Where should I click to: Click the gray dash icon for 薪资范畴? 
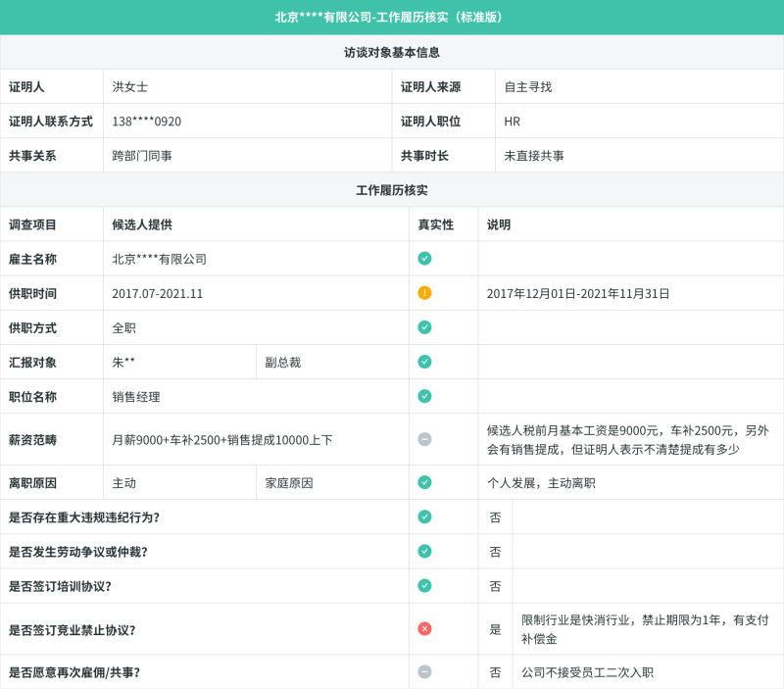coord(424,439)
